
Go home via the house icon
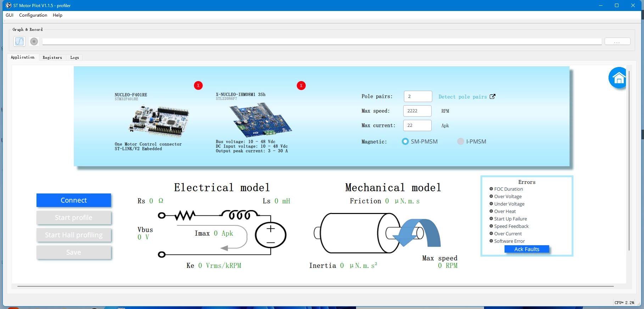pos(618,78)
